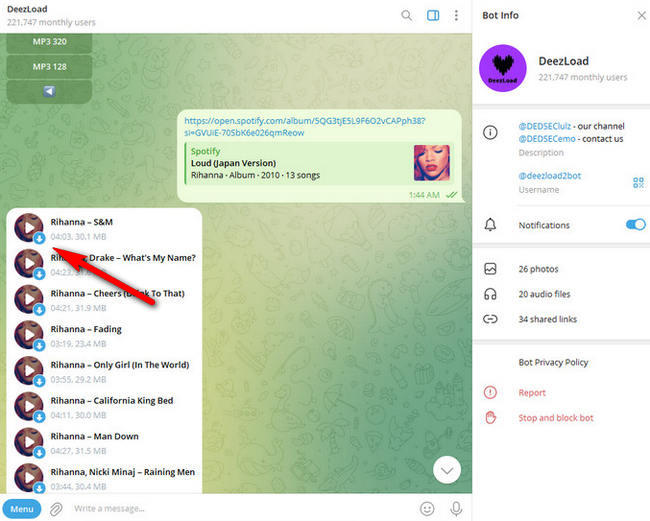Play Cheers (Drink To That) track

tap(29, 298)
